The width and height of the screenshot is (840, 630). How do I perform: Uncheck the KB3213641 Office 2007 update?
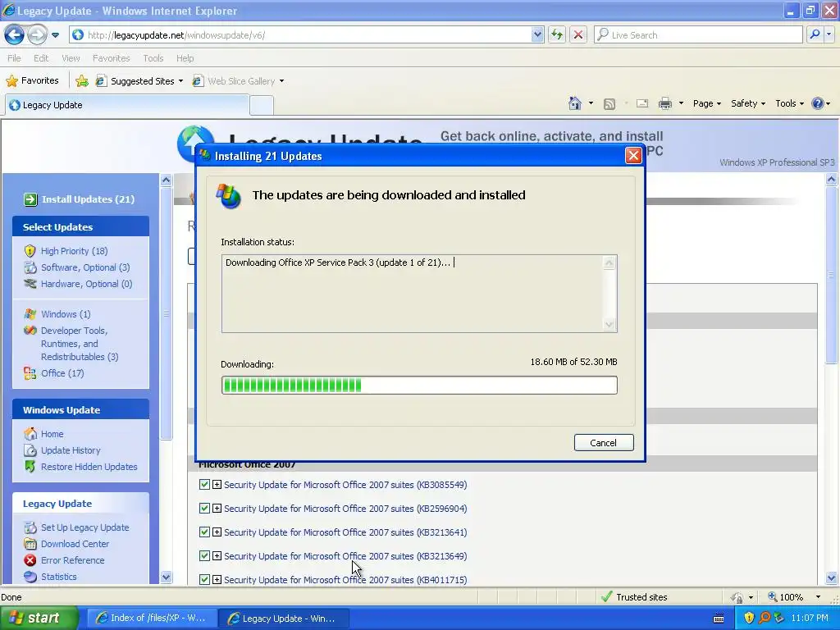(x=204, y=532)
